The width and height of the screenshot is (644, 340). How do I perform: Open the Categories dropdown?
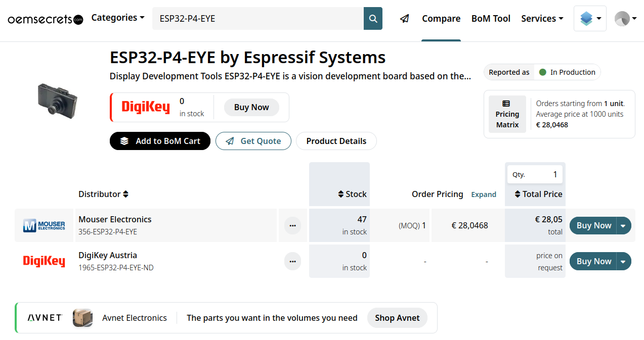(x=118, y=18)
